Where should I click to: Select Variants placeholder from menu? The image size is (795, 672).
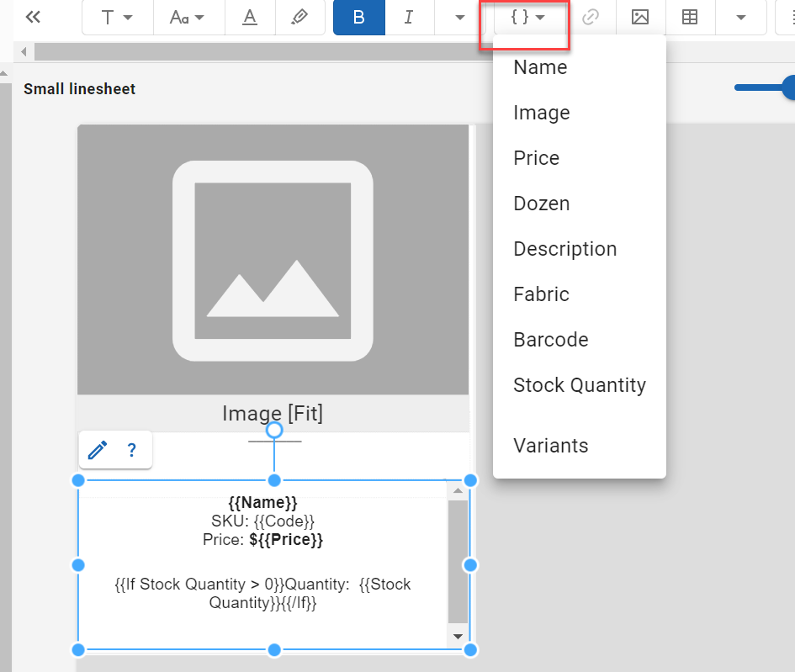(579, 446)
